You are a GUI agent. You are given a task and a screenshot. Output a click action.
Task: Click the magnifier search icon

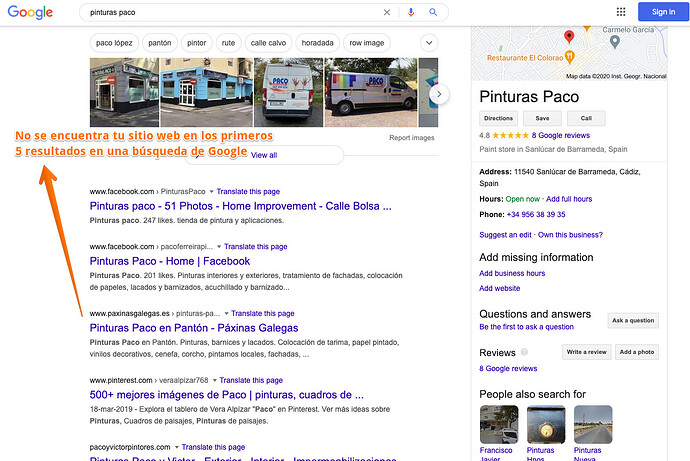point(433,12)
